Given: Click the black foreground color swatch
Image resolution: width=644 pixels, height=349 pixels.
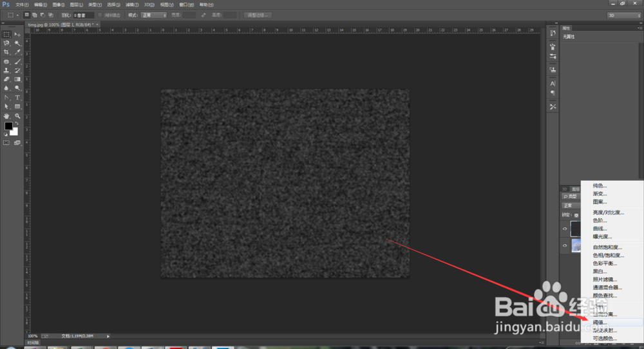Looking at the screenshot, I should click(8, 126).
